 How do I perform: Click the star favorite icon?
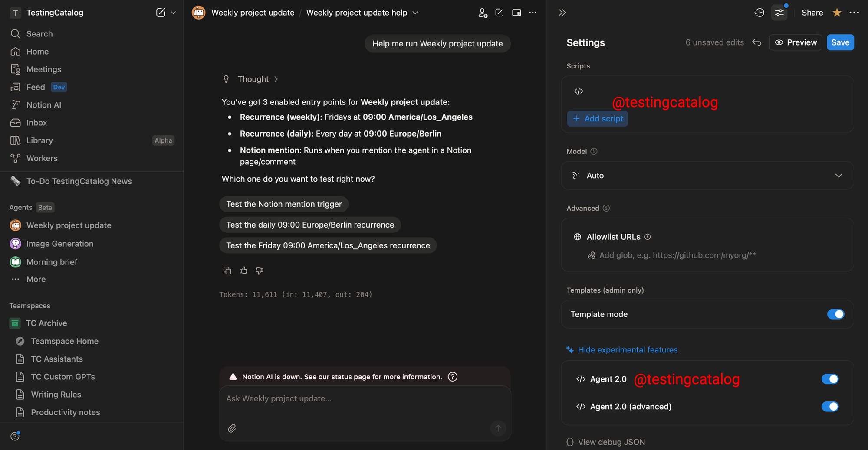tap(837, 13)
